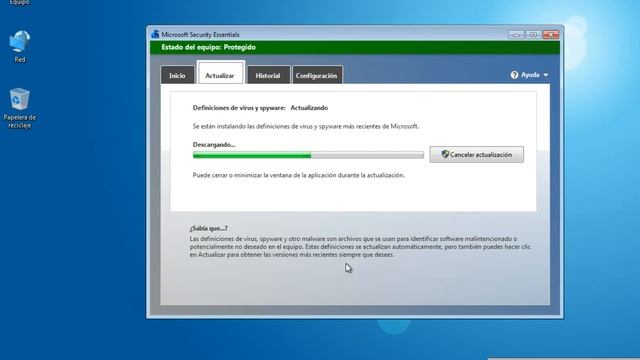Click the shield icon on Cancelar actualización
The height and width of the screenshot is (360, 640).
click(445, 154)
